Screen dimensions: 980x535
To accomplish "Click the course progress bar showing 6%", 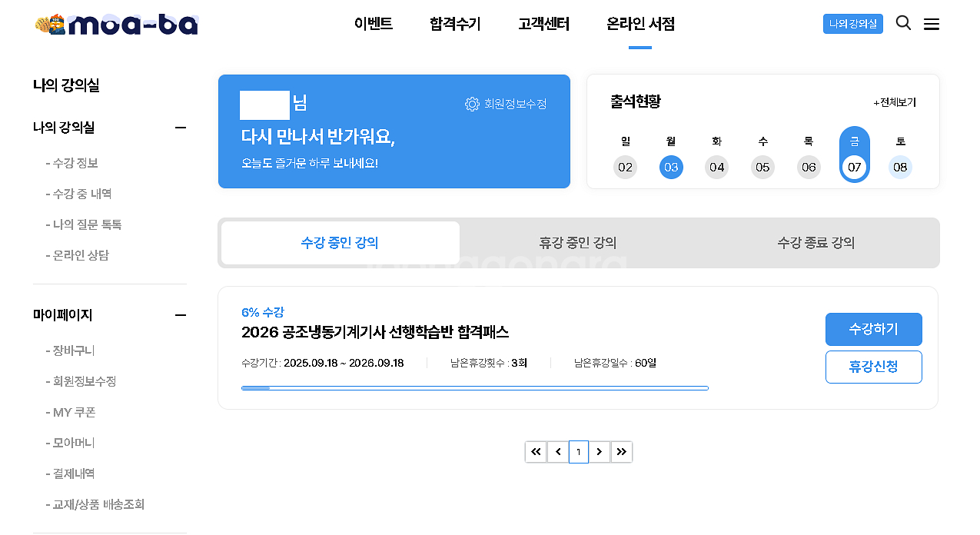I will [474, 387].
